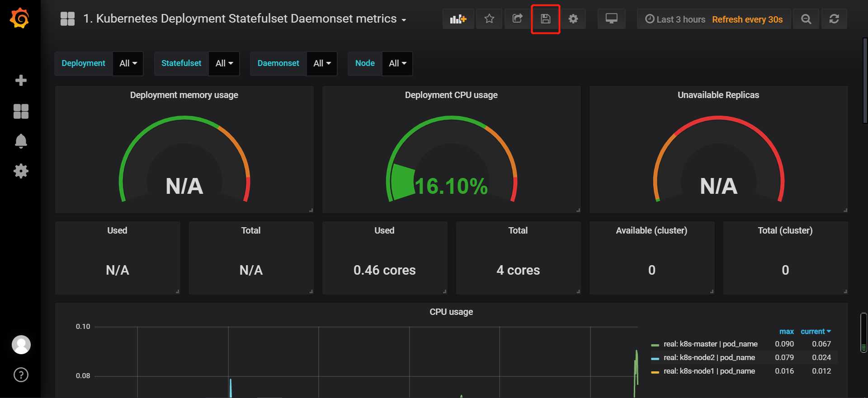Cycle view mode with the monitor icon
The width and height of the screenshot is (868, 398).
[x=612, y=19]
